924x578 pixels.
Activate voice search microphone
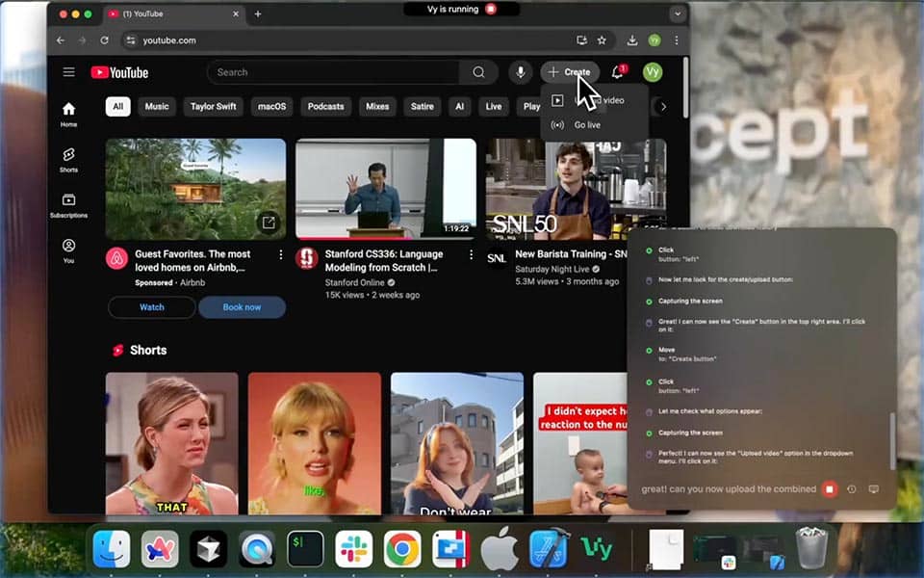pos(521,72)
